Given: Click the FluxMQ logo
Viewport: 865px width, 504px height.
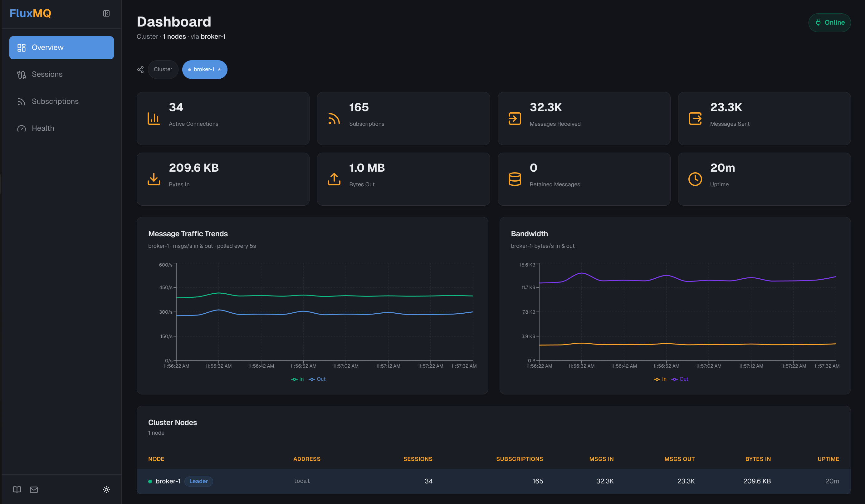Looking at the screenshot, I should (x=30, y=13).
